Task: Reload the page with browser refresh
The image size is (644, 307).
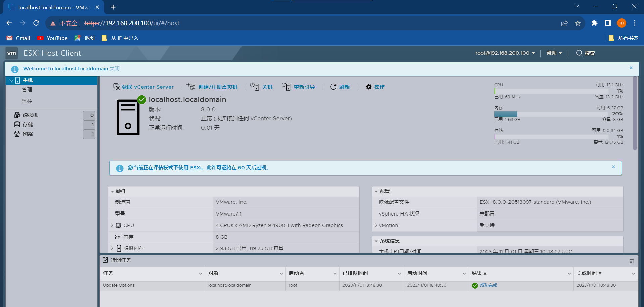Action: 36,23
